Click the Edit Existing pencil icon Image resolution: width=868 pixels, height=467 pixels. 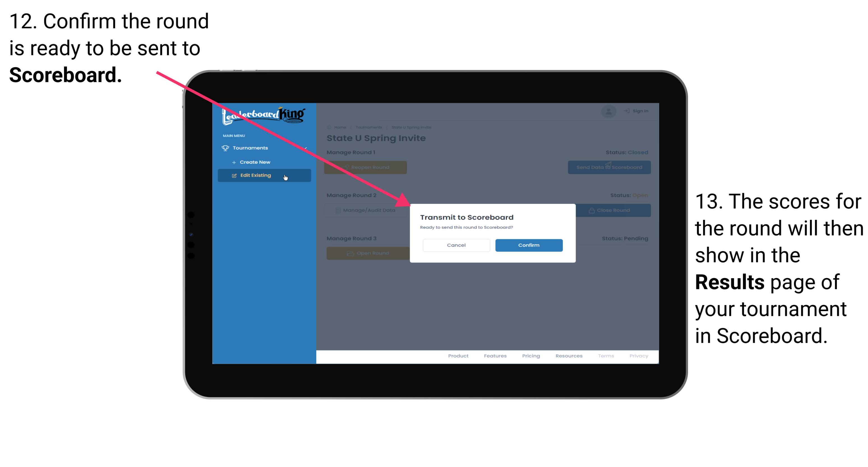pyautogui.click(x=233, y=175)
